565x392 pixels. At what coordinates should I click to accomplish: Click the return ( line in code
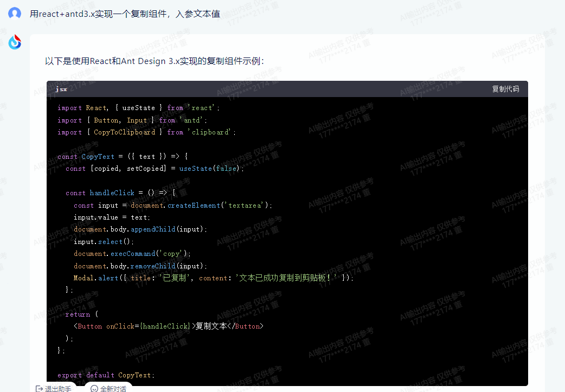pyautogui.click(x=82, y=314)
